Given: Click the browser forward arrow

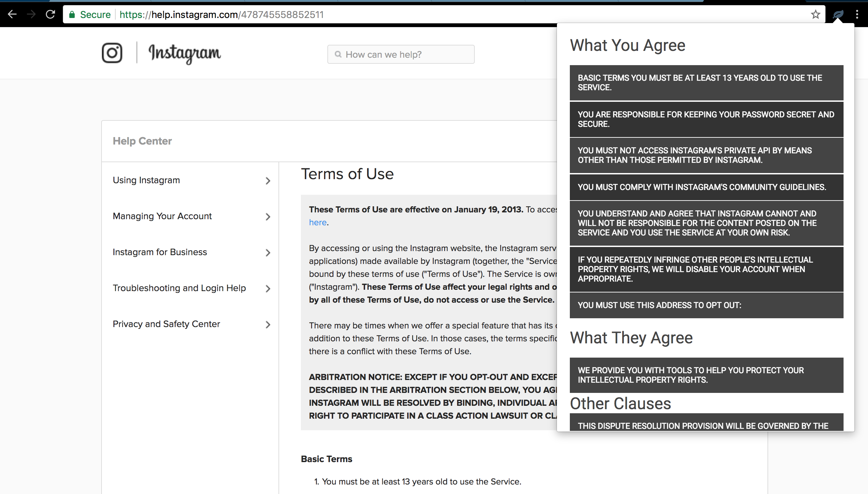Looking at the screenshot, I should 31,14.
